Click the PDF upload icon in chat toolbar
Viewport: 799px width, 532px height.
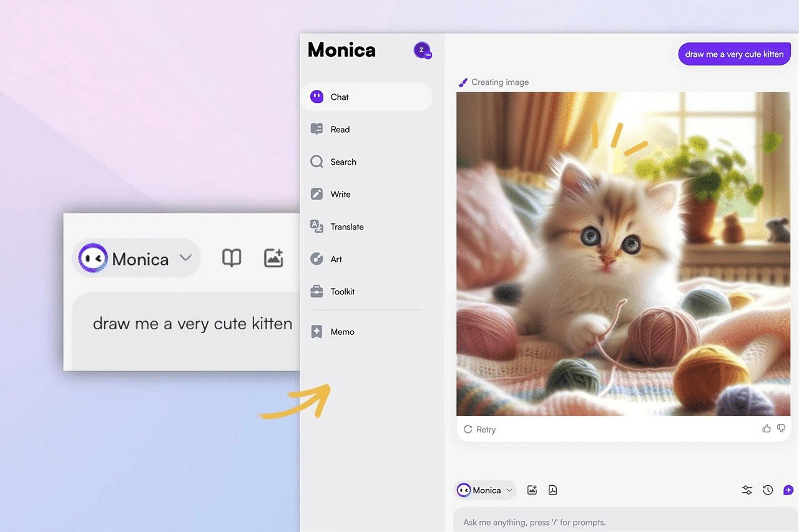click(x=552, y=490)
